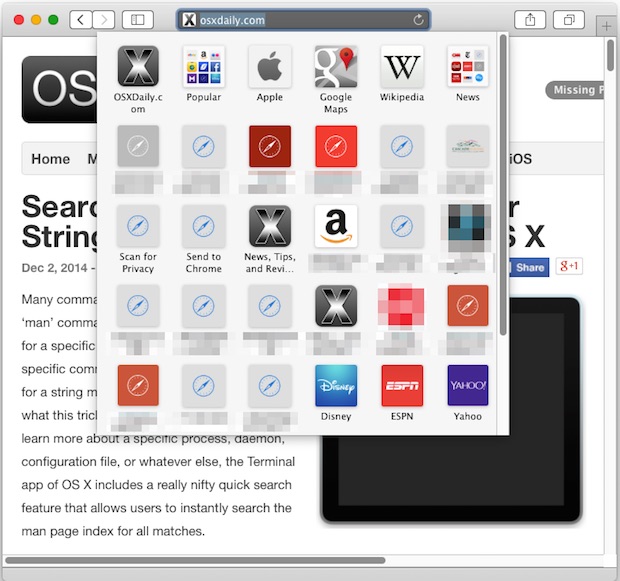Open the Disney favorite
This screenshot has width=620, height=581.
point(336,393)
